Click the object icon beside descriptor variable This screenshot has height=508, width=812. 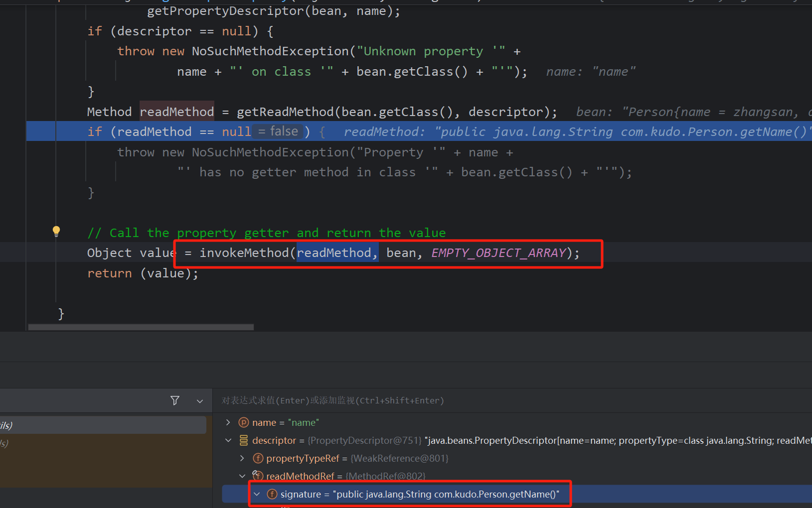[x=244, y=440]
